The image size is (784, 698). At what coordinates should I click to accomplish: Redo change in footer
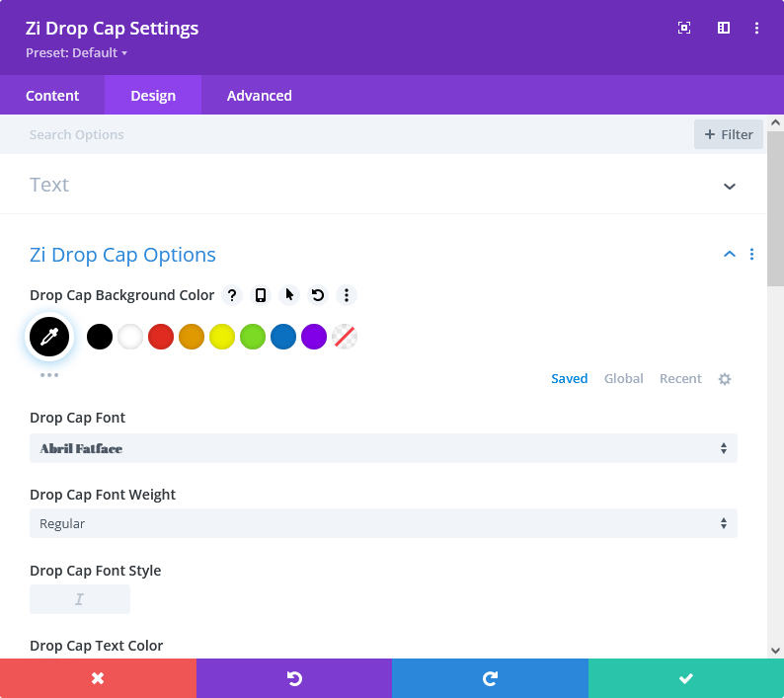pyautogui.click(x=490, y=678)
